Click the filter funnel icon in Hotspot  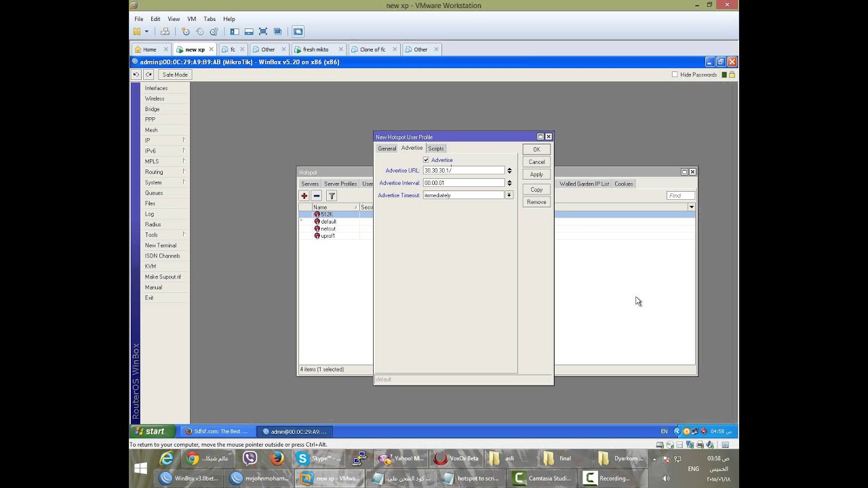(332, 196)
